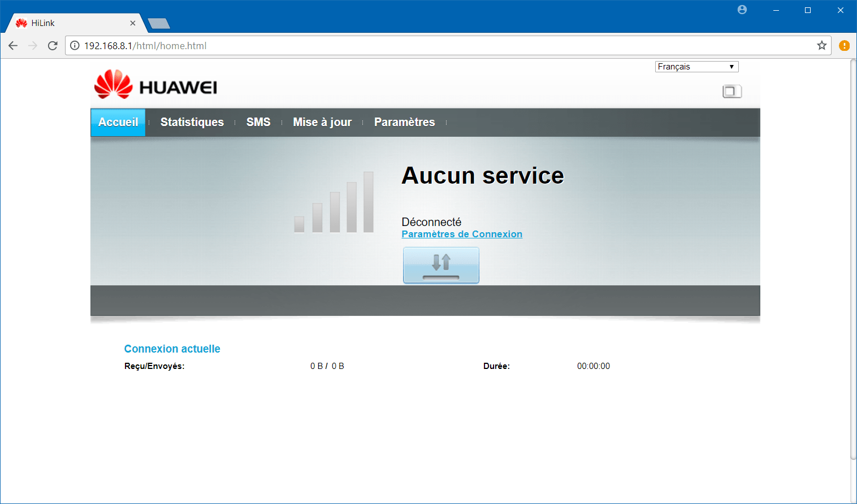Open the Français language dropdown

coord(696,67)
